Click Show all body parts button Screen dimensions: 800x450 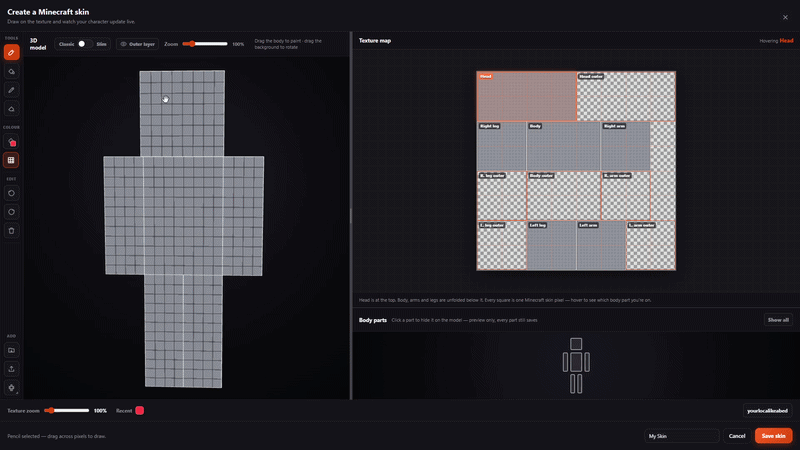(x=778, y=320)
